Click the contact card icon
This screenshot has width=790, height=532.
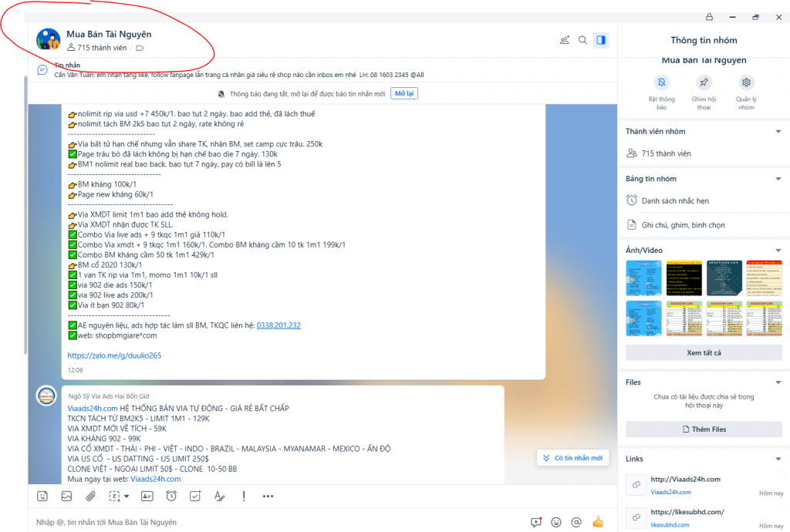pos(147,496)
